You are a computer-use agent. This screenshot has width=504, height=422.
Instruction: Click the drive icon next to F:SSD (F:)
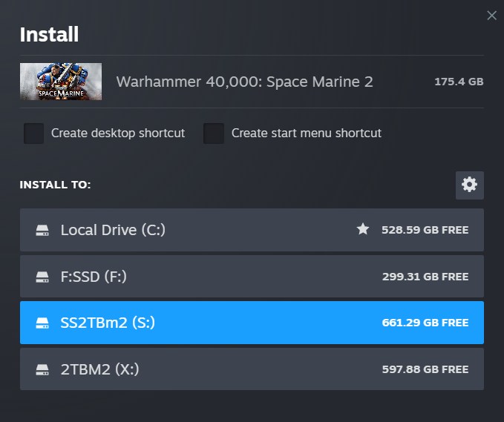coord(42,277)
